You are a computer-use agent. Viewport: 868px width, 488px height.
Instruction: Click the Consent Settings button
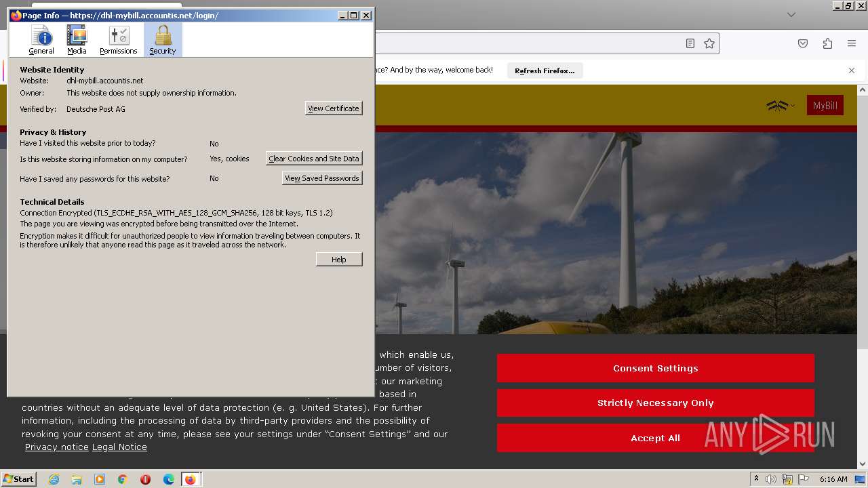tap(656, 368)
